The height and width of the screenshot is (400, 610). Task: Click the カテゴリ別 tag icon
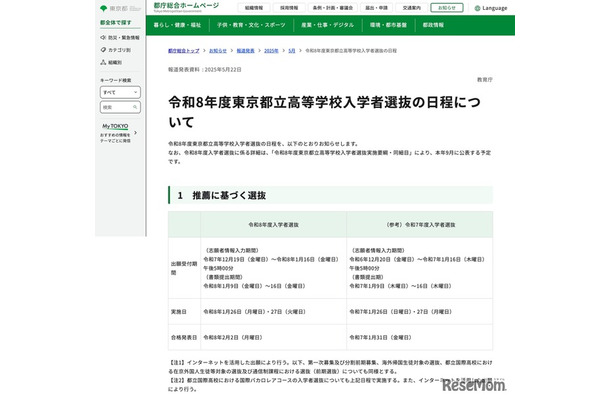click(x=103, y=50)
